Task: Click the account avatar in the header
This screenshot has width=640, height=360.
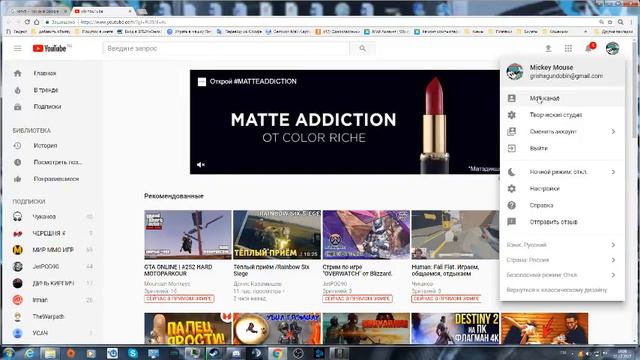Action: (x=612, y=49)
